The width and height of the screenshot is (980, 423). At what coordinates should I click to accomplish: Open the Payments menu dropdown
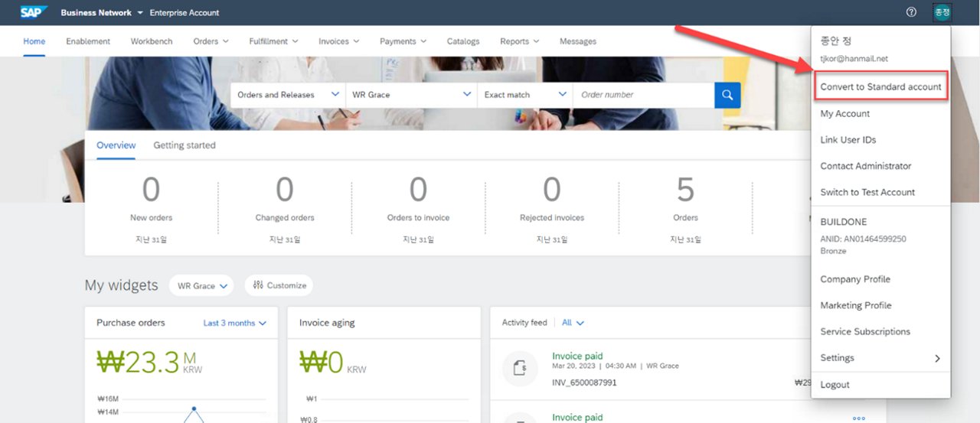tap(403, 41)
